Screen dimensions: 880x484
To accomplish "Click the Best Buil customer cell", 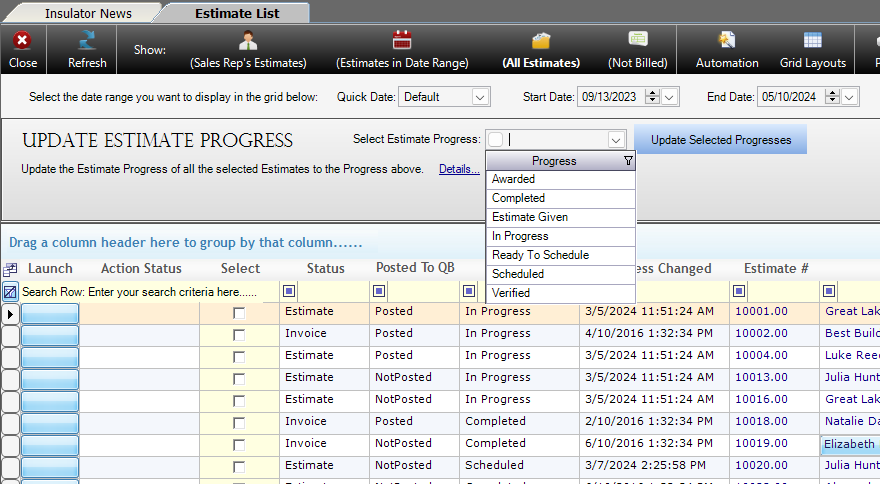I will [850, 334].
